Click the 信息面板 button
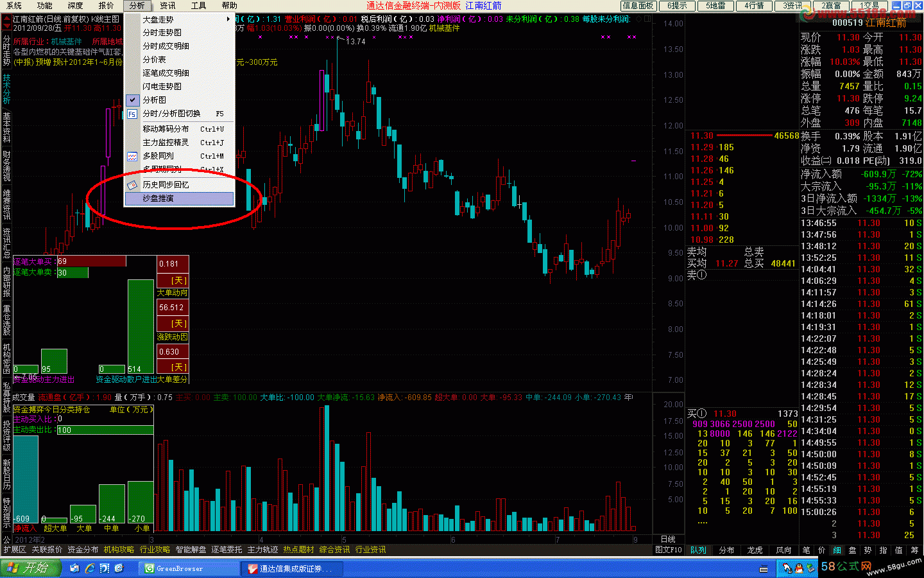 638,6
